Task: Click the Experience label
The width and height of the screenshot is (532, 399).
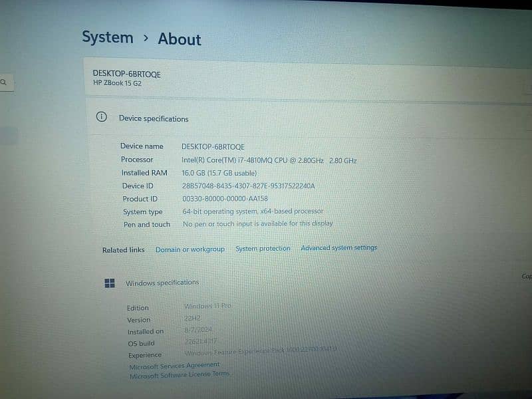Action: coord(145,355)
